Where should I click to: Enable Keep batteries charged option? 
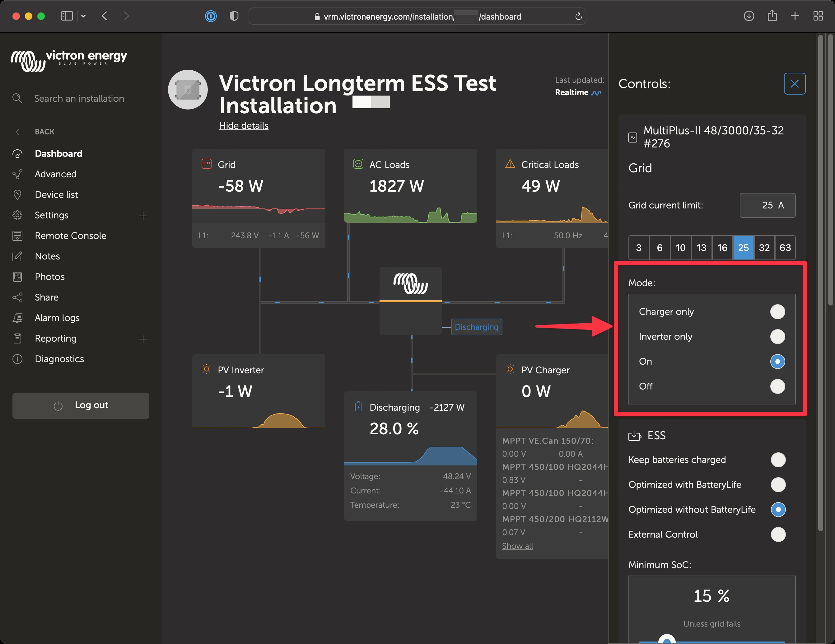click(x=778, y=460)
